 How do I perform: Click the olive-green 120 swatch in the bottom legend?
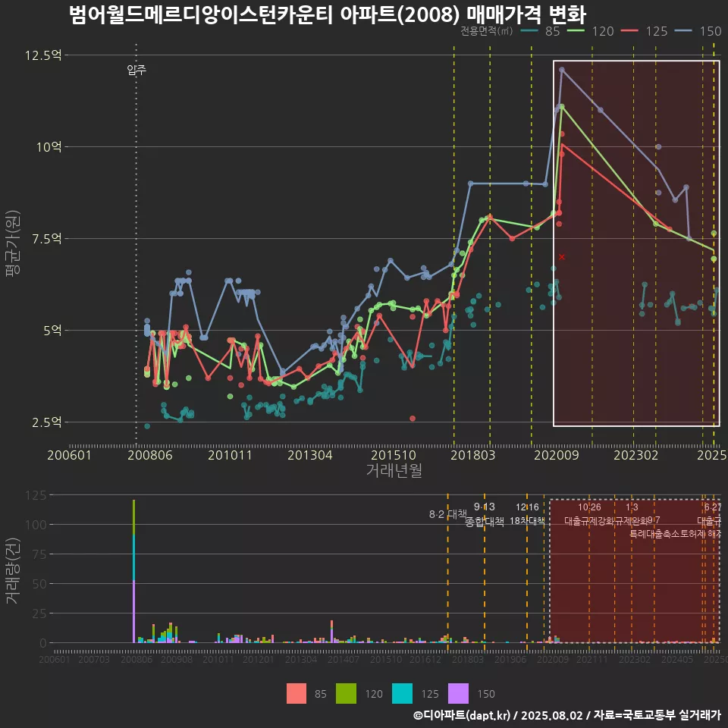pos(346,694)
